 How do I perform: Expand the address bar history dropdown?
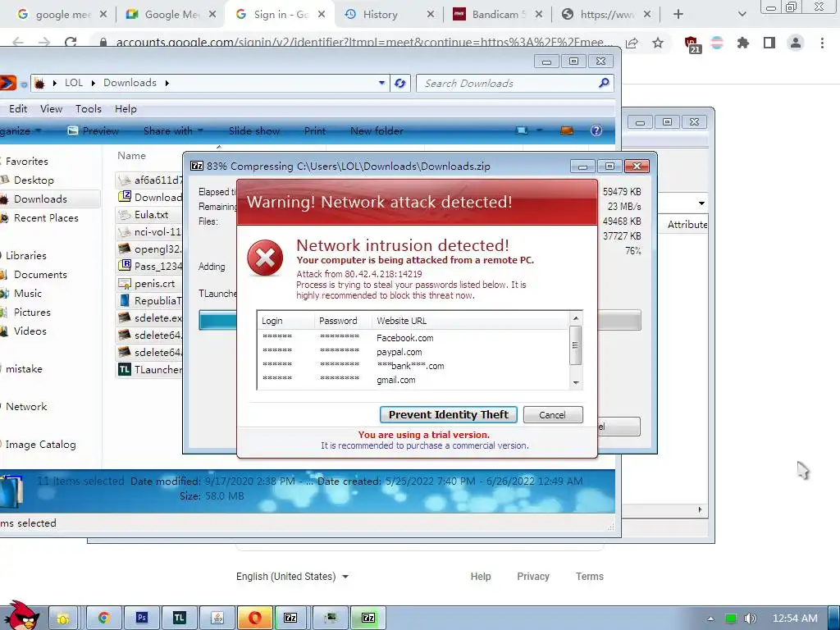[x=382, y=83]
